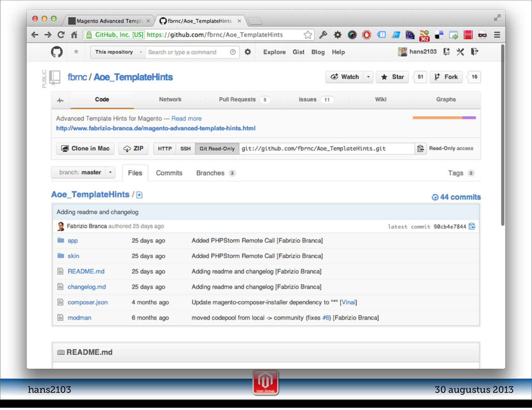Image resolution: width=532 pixels, height=410 pixels.
Task: Select Git Read-Only protocol
Action: 217,148
